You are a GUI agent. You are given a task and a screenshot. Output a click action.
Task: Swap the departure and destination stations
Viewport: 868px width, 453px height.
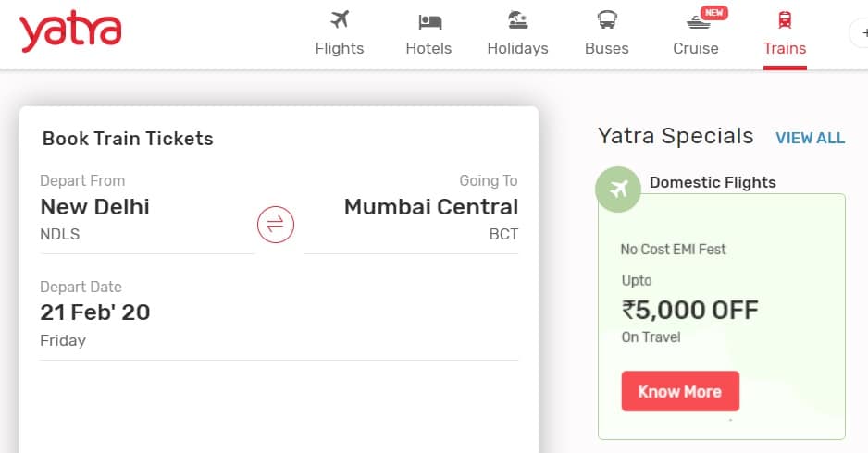[x=276, y=225]
